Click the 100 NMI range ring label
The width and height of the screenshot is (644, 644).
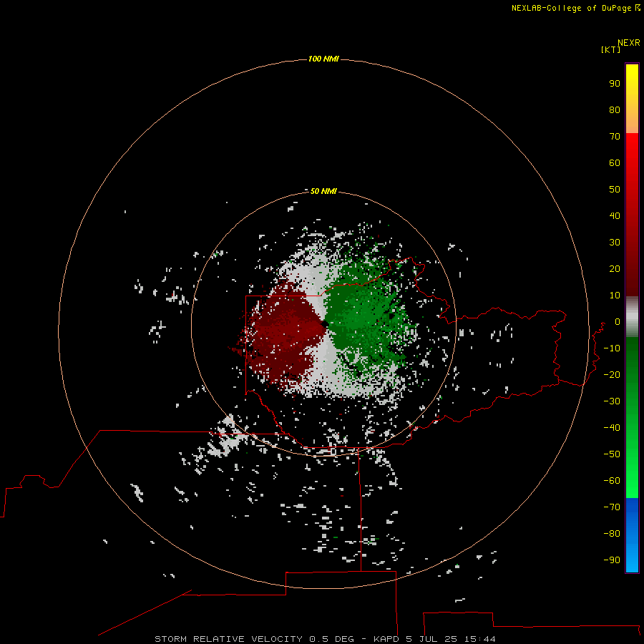(x=323, y=59)
